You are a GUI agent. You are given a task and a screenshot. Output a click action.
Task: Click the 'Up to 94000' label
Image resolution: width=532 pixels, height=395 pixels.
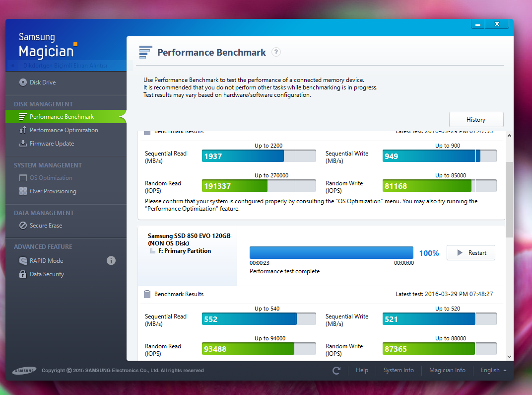click(x=270, y=338)
